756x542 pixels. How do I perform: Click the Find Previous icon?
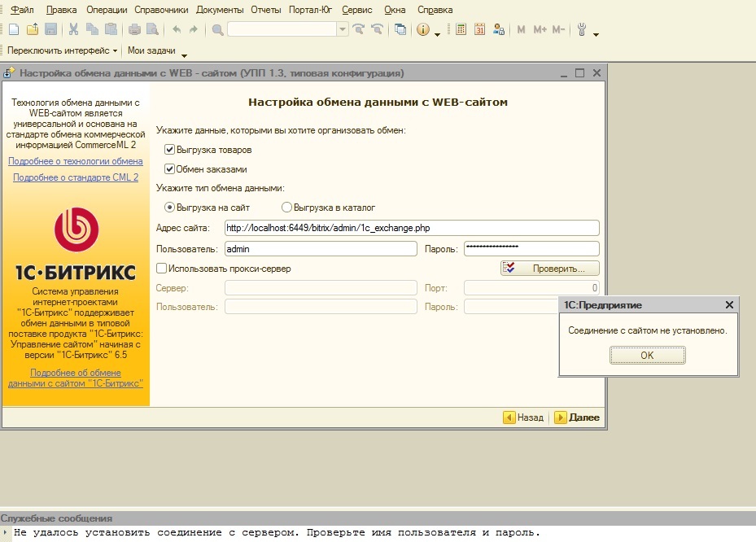click(377, 29)
